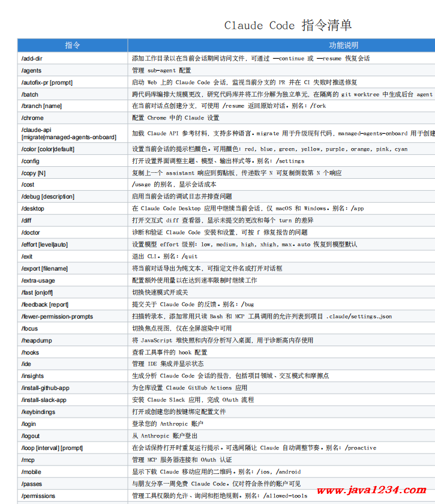This screenshot has height=504, width=435.
Task: Click the 安装 Claude Slack 应用 description
Action: click(193, 400)
